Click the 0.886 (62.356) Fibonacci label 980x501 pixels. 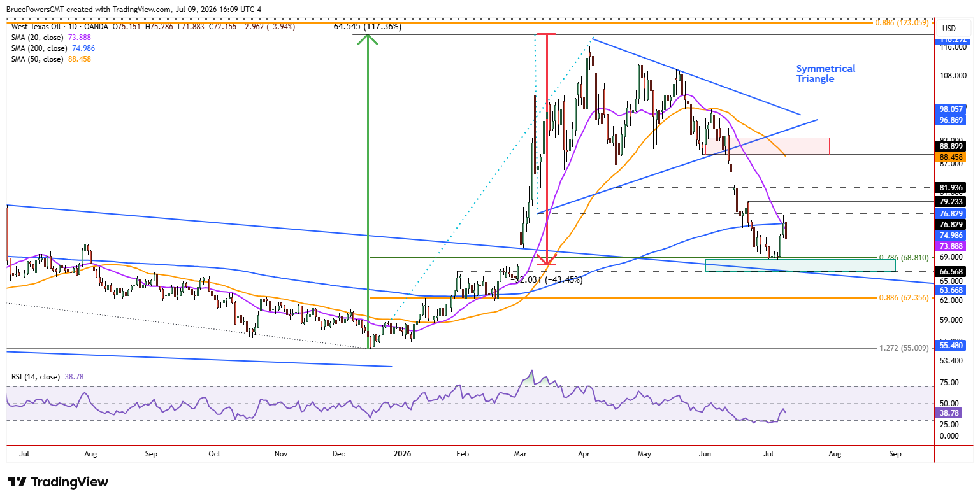[904, 298]
